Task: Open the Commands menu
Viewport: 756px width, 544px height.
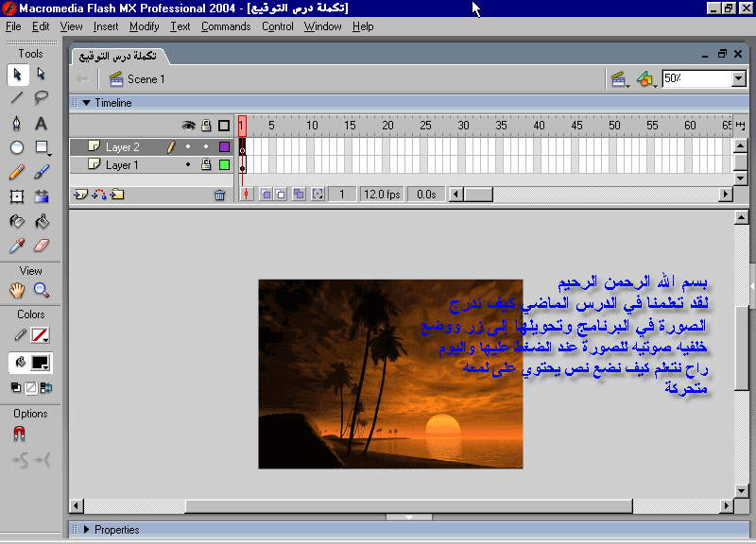Action: 226,26
